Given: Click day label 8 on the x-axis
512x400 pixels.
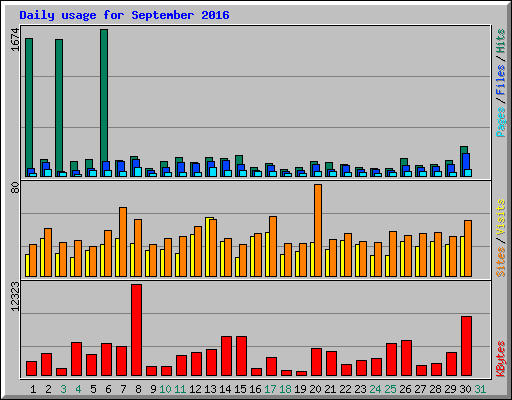Looking at the screenshot, I should point(138,389).
